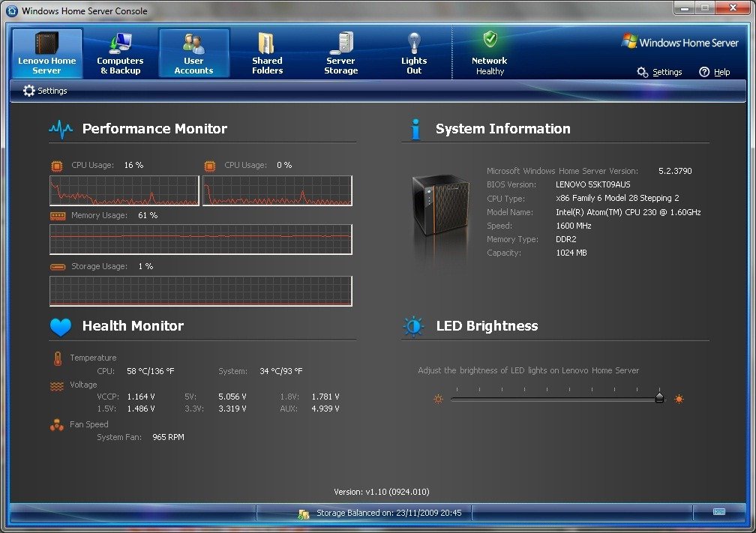Open the User Accounts tab

pos(193,53)
